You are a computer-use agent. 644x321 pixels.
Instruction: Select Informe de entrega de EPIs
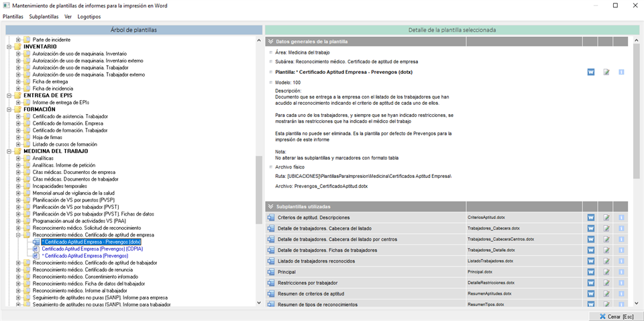pos(60,102)
